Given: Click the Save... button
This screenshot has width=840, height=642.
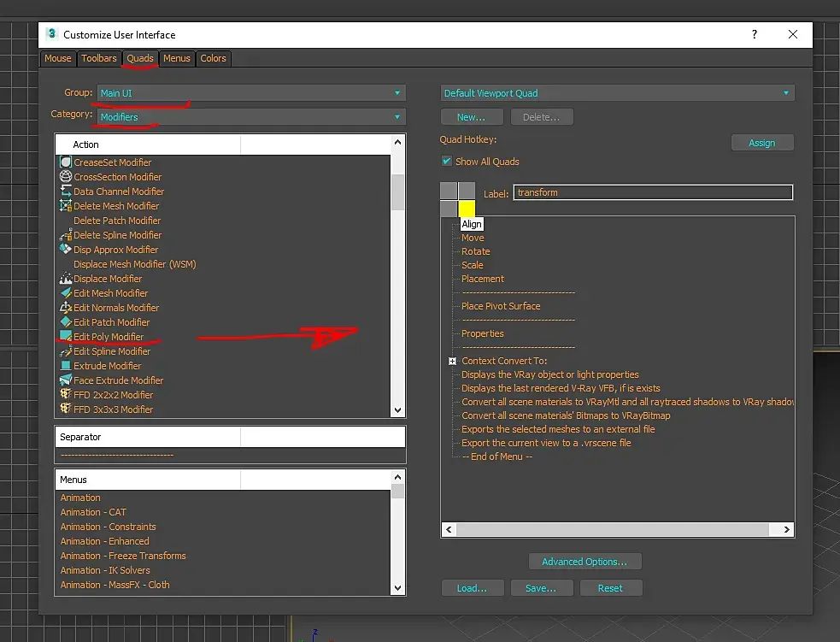Looking at the screenshot, I should click(x=541, y=588).
